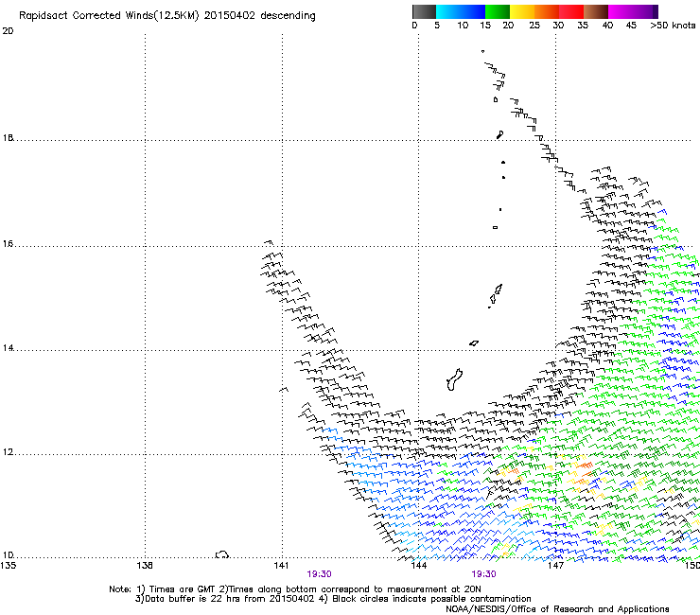Screen dimensions: 700x615
Task: Click the cyan-blue 5-15 knots color band
Action: point(461,11)
